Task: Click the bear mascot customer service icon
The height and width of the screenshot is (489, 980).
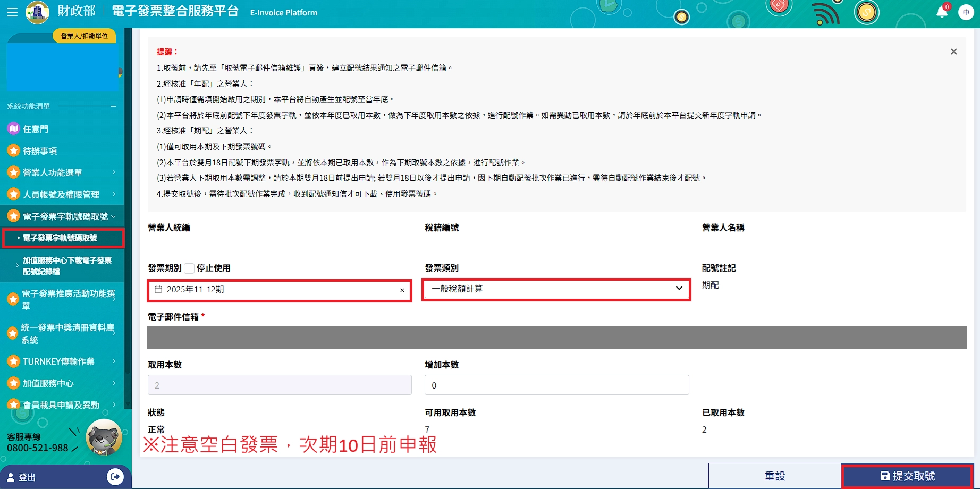Action: (x=104, y=437)
